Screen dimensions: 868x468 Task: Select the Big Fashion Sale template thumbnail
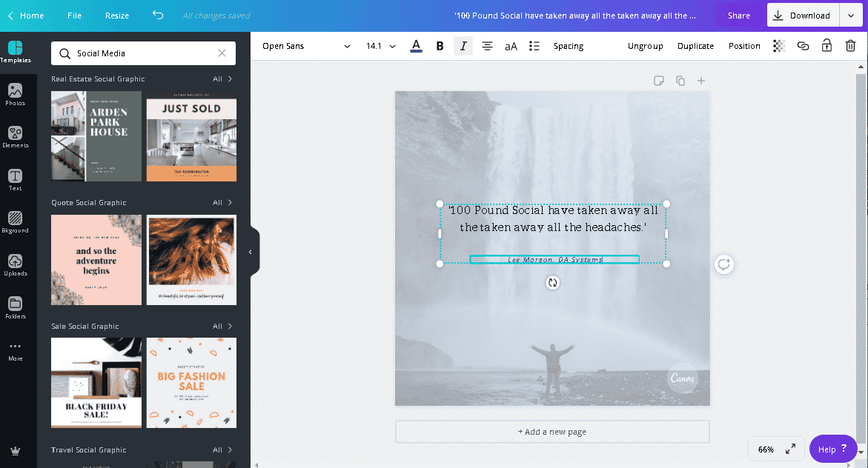(191, 383)
